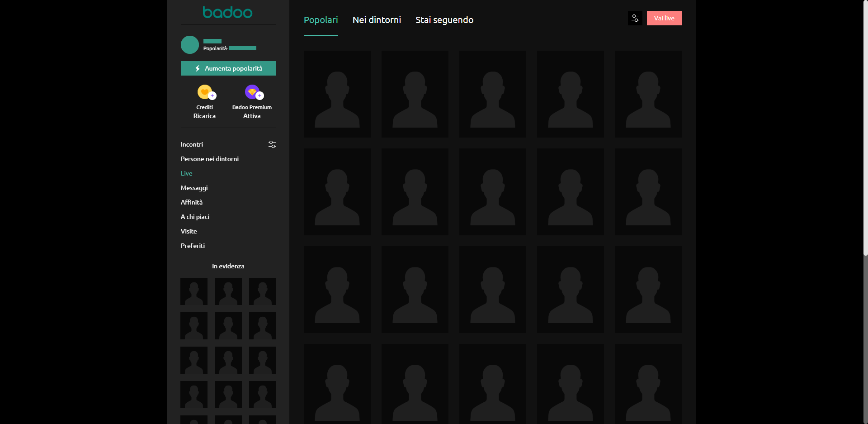Select Popolari tab
The width and height of the screenshot is (868, 424).
(x=321, y=20)
